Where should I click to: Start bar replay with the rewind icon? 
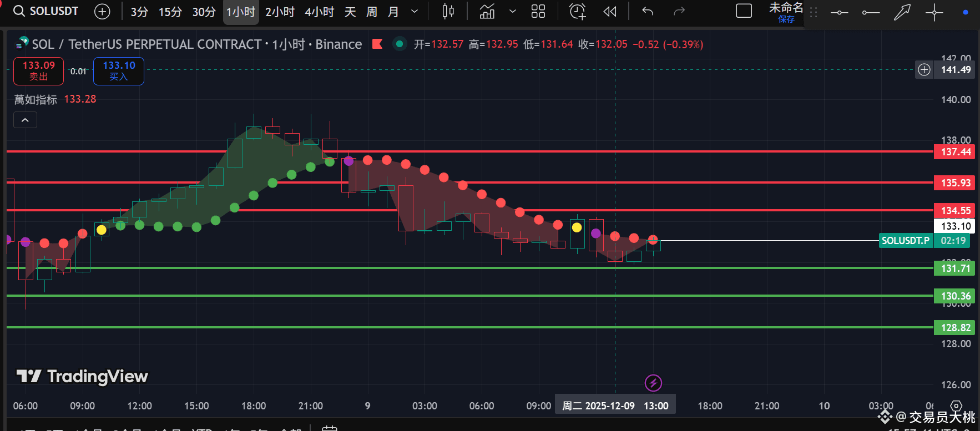coord(610,11)
